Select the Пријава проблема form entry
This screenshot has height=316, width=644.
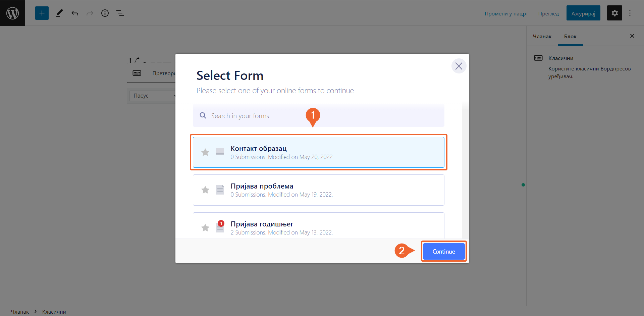[319, 190]
